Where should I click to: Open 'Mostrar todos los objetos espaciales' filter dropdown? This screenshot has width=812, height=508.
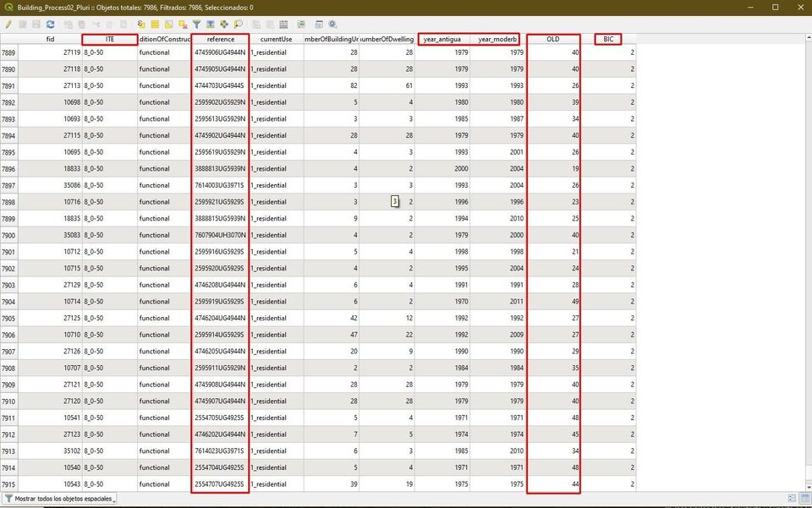59,498
